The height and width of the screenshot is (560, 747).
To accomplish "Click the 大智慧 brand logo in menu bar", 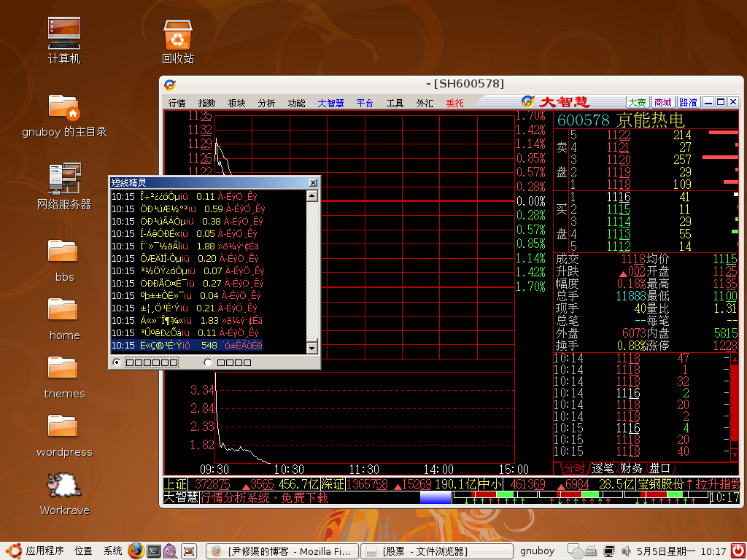I will pos(555,101).
